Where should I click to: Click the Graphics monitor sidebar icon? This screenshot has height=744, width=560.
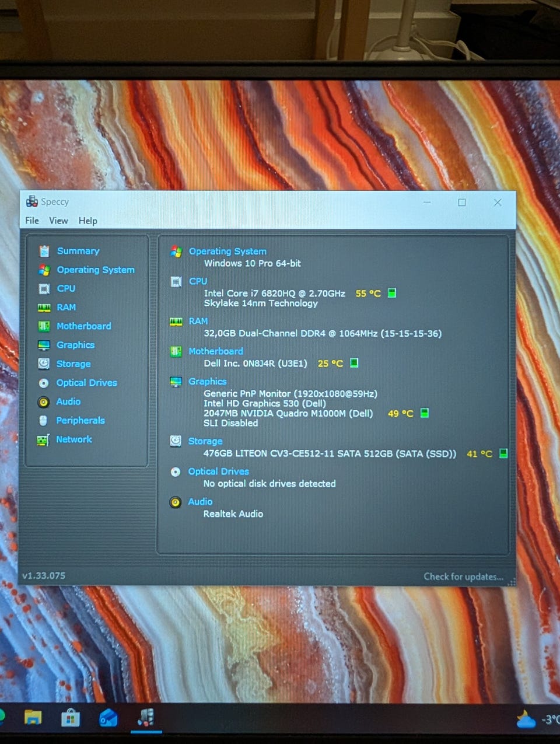coord(44,345)
